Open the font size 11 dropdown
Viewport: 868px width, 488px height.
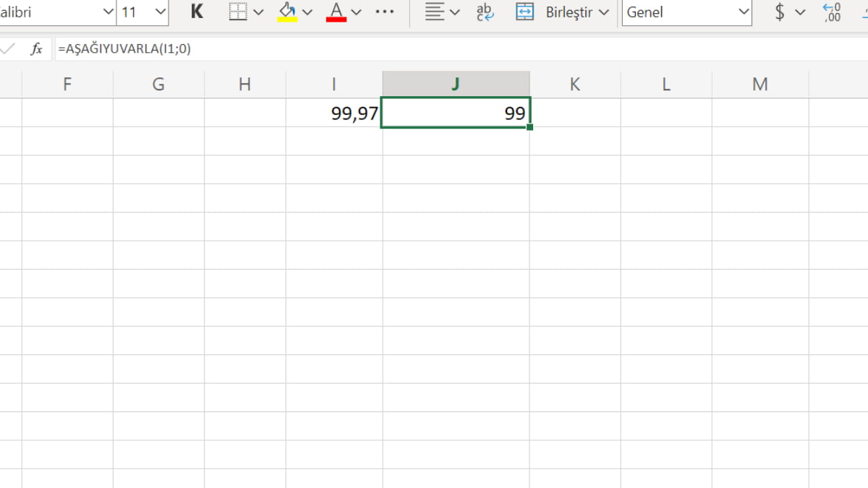(x=161, y=12)
